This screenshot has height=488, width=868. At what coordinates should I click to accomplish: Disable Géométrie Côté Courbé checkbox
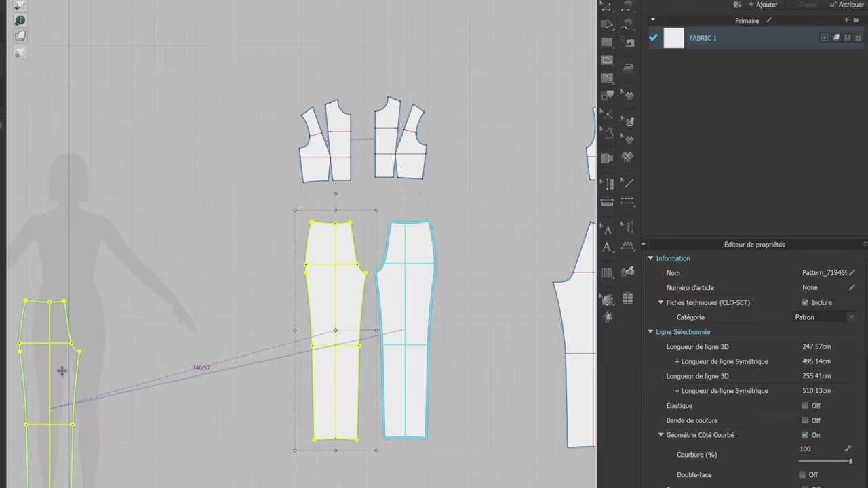coord(805,435)
